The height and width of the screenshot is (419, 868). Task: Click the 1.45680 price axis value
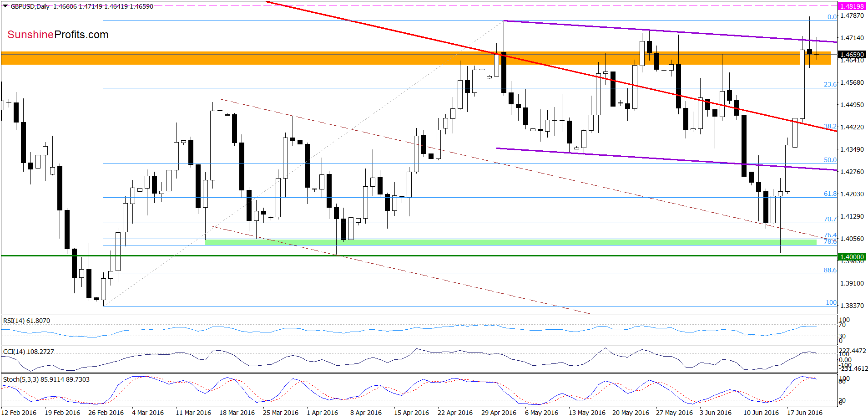[852, 82]
